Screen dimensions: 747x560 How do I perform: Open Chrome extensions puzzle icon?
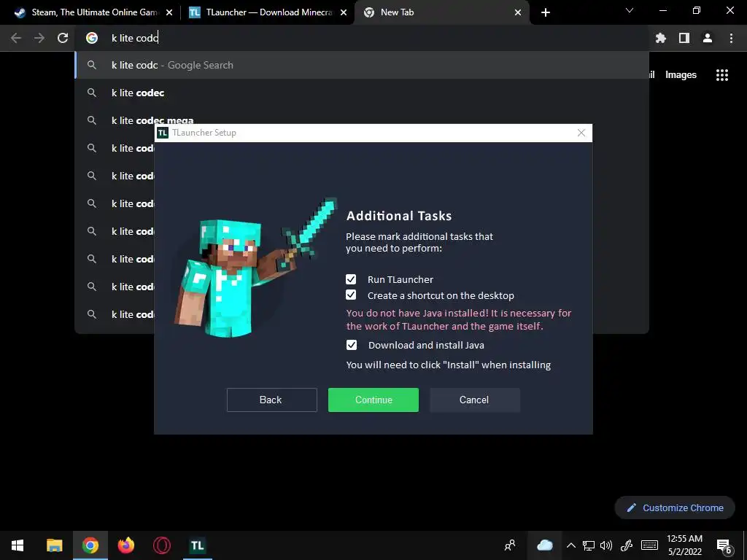tap(661, 38)
